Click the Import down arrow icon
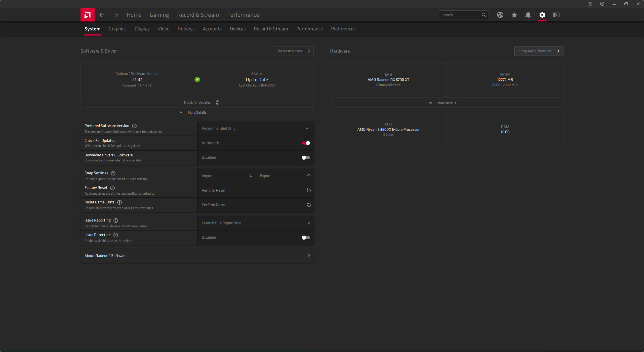644x352 pixels. [x=251, y=176]
